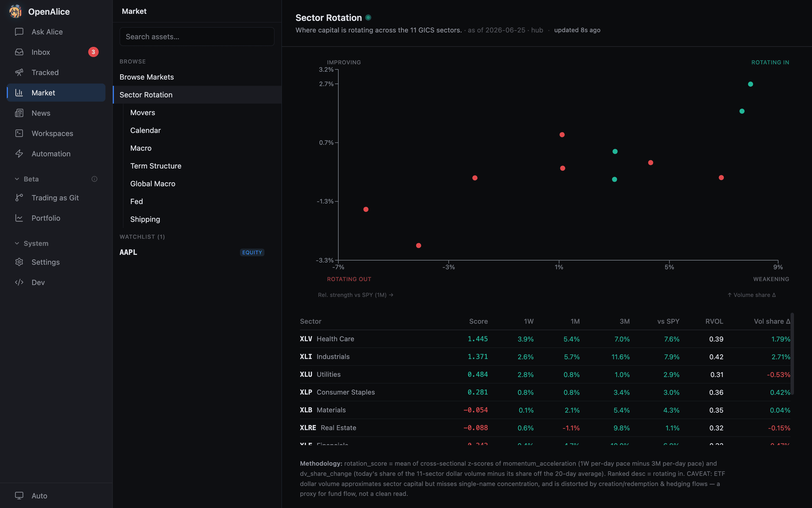Click the Inbox unread badge 3
Screen dimensions: 812x508
pos(93,52)
